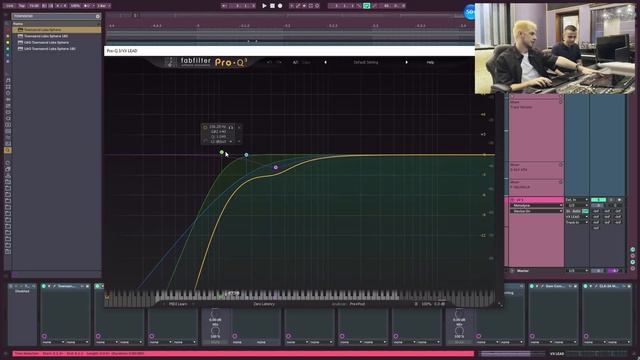Toggle power on the Townsend plugin slot
This screenshot has height=360, width=640.
[x=44, y=286]
